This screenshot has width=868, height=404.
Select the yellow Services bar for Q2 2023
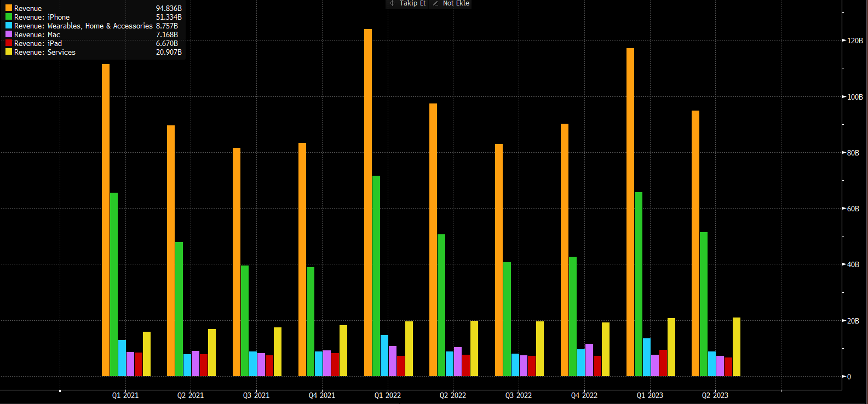click(x=737, y=347)
